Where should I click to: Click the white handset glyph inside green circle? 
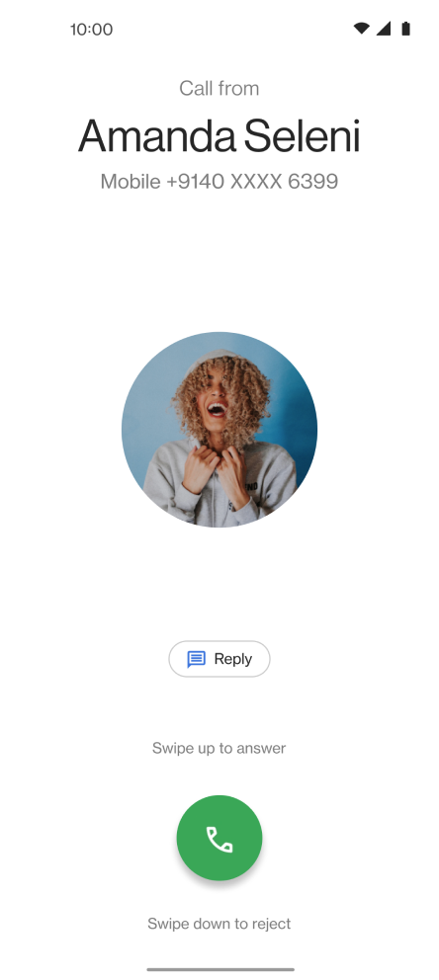pyautogui.click(x=219, y=840)
